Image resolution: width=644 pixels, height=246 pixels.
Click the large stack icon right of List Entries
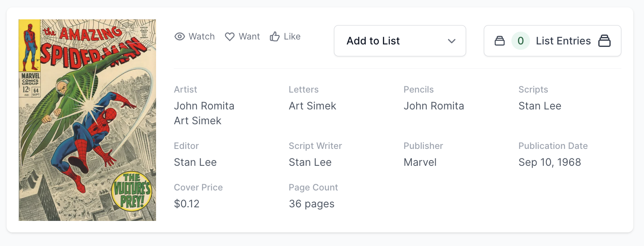click(604, 41)
